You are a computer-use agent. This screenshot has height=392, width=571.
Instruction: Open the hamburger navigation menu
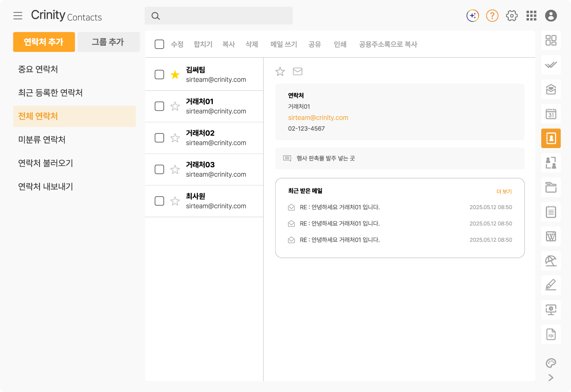[x=18, y=16]
